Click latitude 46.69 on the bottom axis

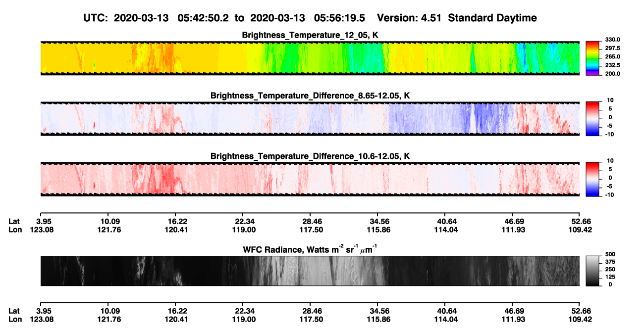(x=512, y=311)
